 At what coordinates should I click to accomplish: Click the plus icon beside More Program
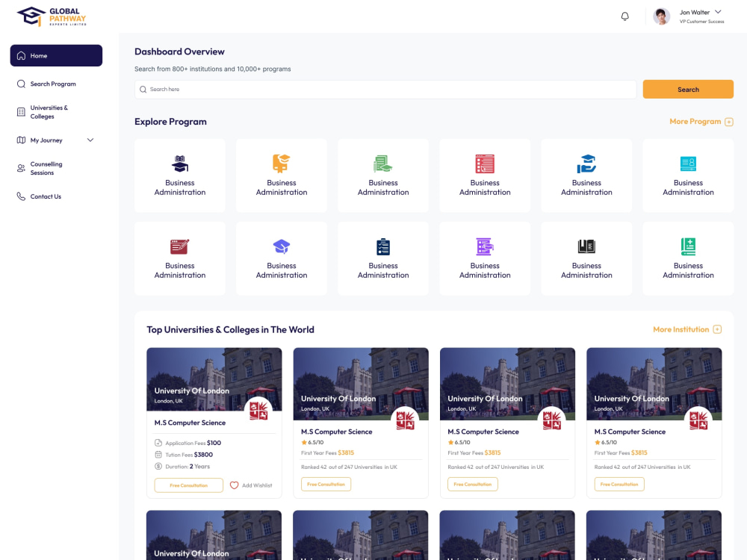(729, 122)
